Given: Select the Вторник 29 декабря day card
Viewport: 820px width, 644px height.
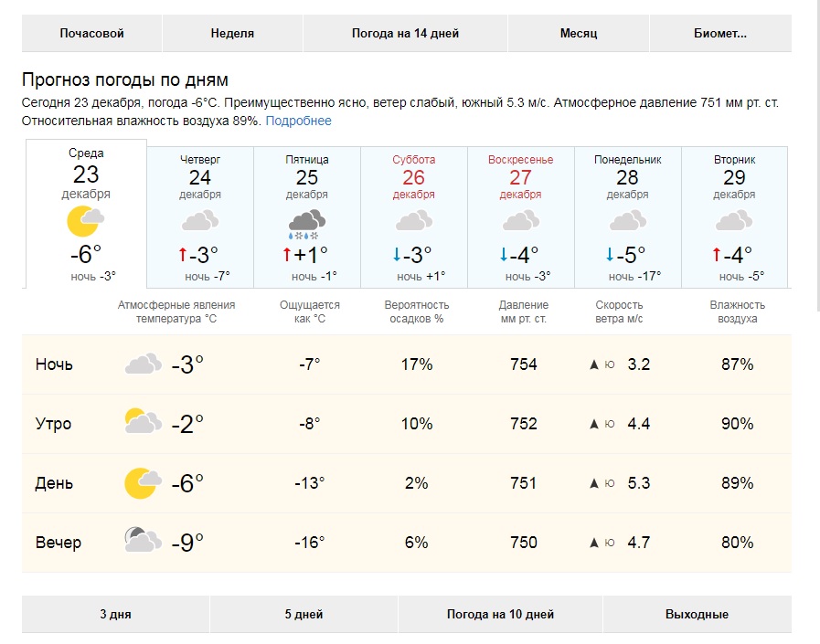Looking at the screenshot, I should [735, 217].
